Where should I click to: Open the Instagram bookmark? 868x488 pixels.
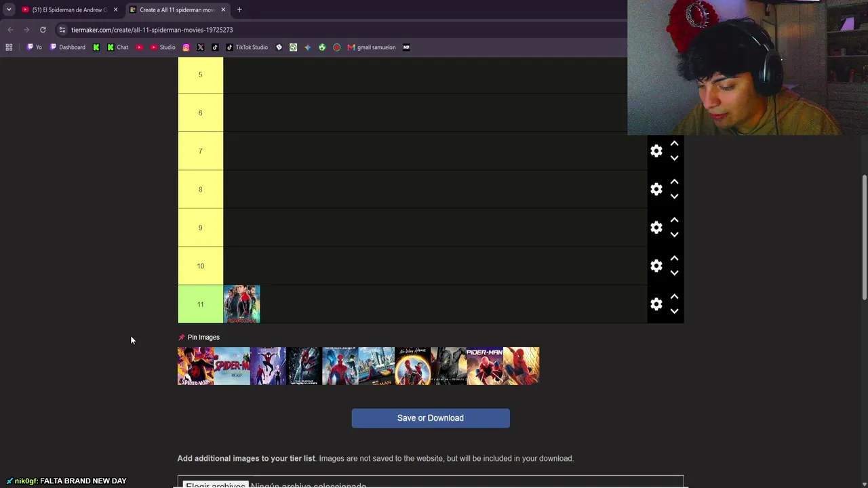click(186, 47)
